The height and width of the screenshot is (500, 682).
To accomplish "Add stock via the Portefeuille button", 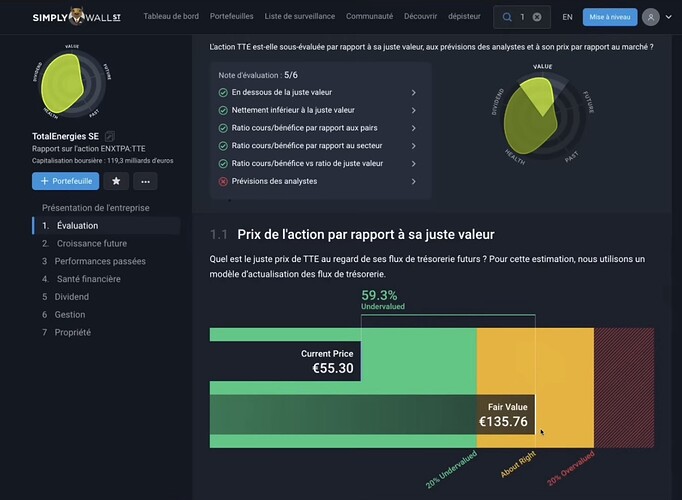I will coord(66,181).
